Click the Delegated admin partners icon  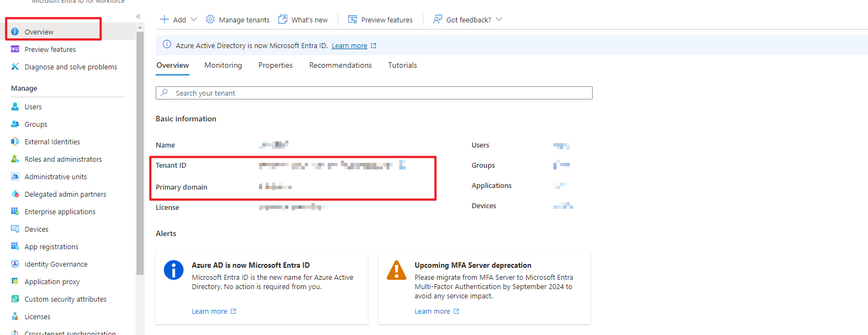point(15,194)
